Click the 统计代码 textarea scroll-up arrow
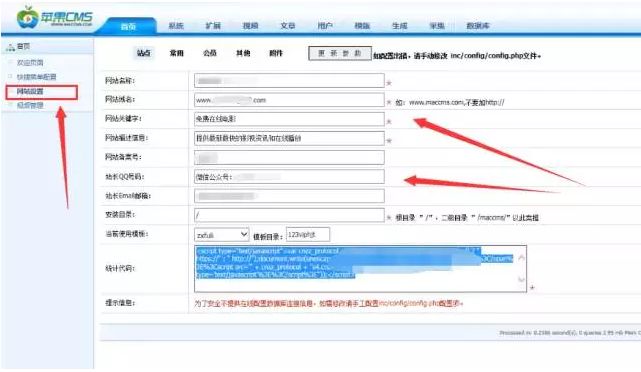Screen dimensions: 641x372 [x=521, y=258]
